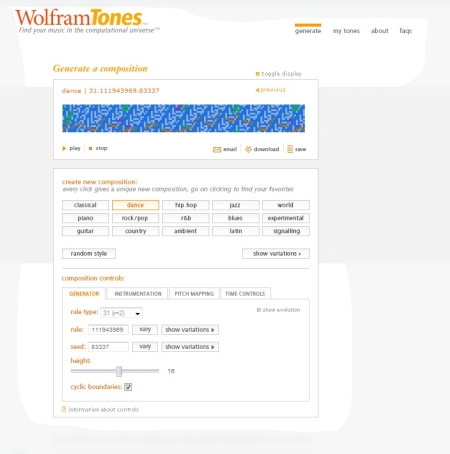Image resolution: width=450 pixels, height=454 pixels.
Task: Generate a hip hop composition
Action: (186, 205)
